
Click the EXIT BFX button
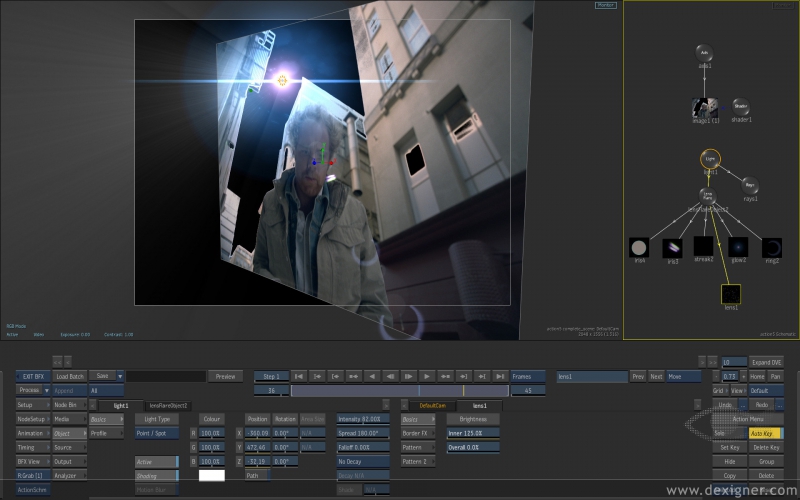[x=33, y=377]
